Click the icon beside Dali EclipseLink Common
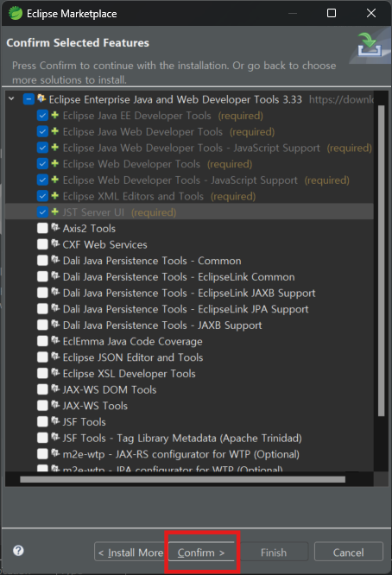The height and width of the screenshot is (575, 392). (55, 275)
